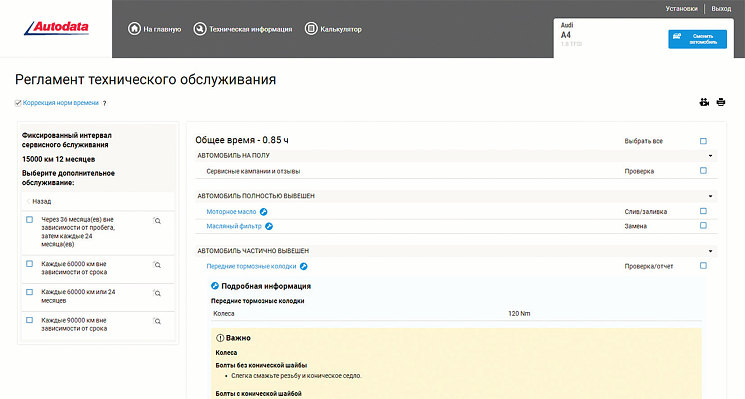Open the Масляный фильтр link
Screen dimensions: 745x399
click(234, 226)
